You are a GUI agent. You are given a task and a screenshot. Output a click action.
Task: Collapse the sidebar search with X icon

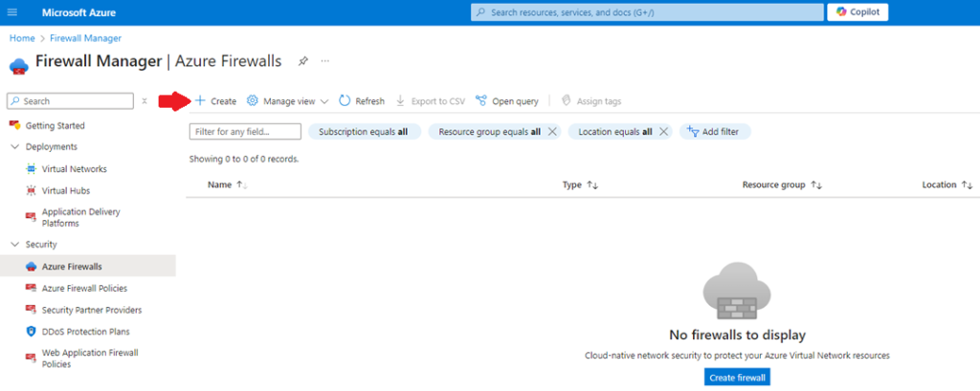coord(145,101)
